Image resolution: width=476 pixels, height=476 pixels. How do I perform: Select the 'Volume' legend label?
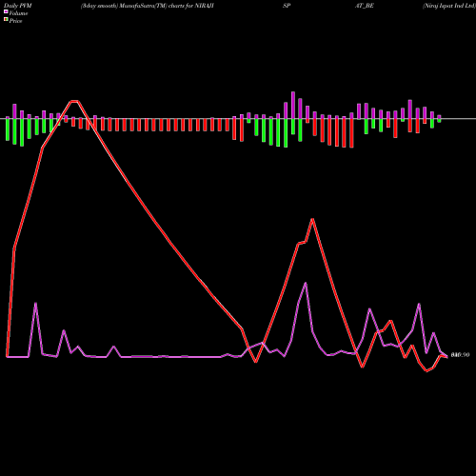(x=18, y=13)
